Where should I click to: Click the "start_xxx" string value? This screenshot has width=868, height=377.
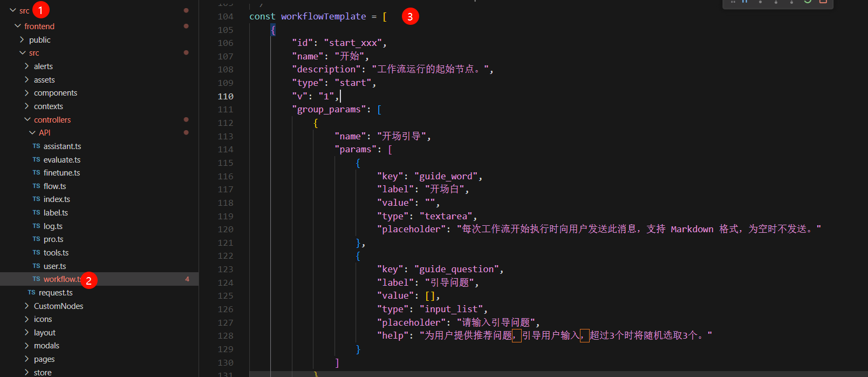(x=353, y=43)
